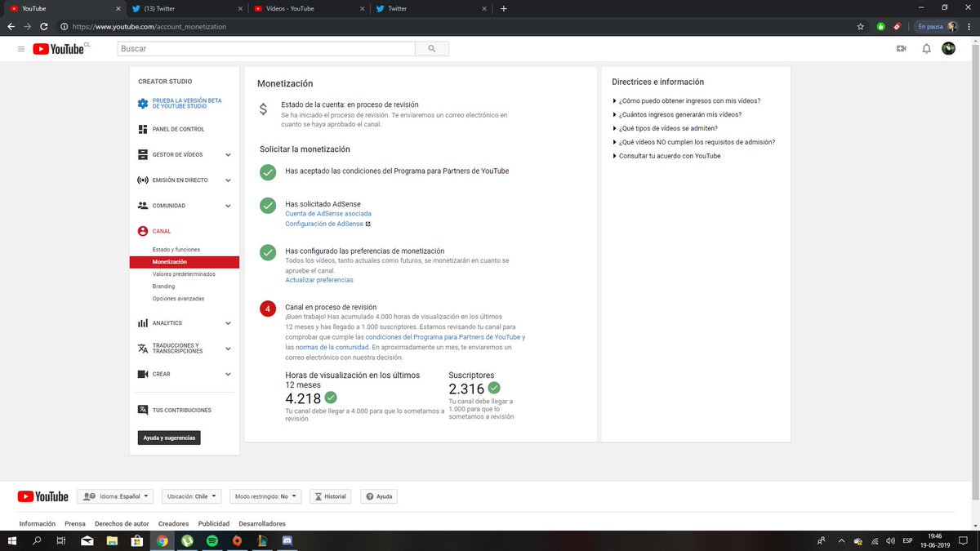The height and width of the screenshot is (551, 980).
Task: Click the Emisión en directo broadcast icon
Action: point(143,180)
